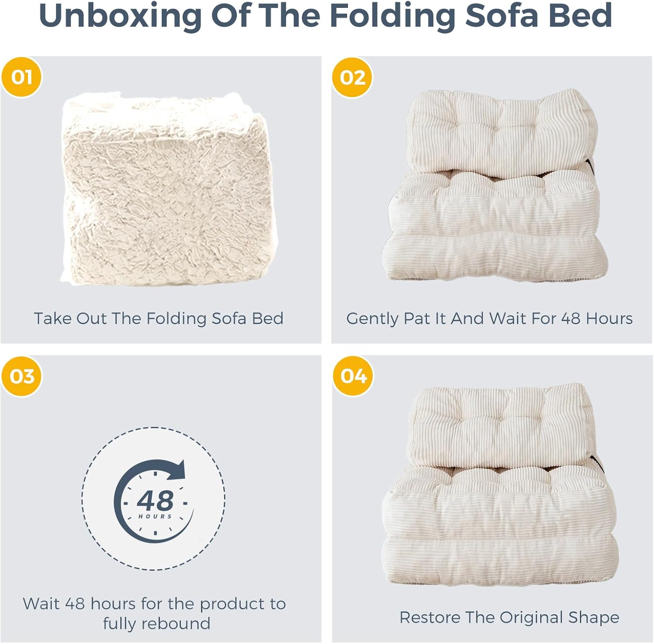Click the seat cushion of the step 02 sofa
Viewport: 654px width, 644px height.
pos(493,201)
